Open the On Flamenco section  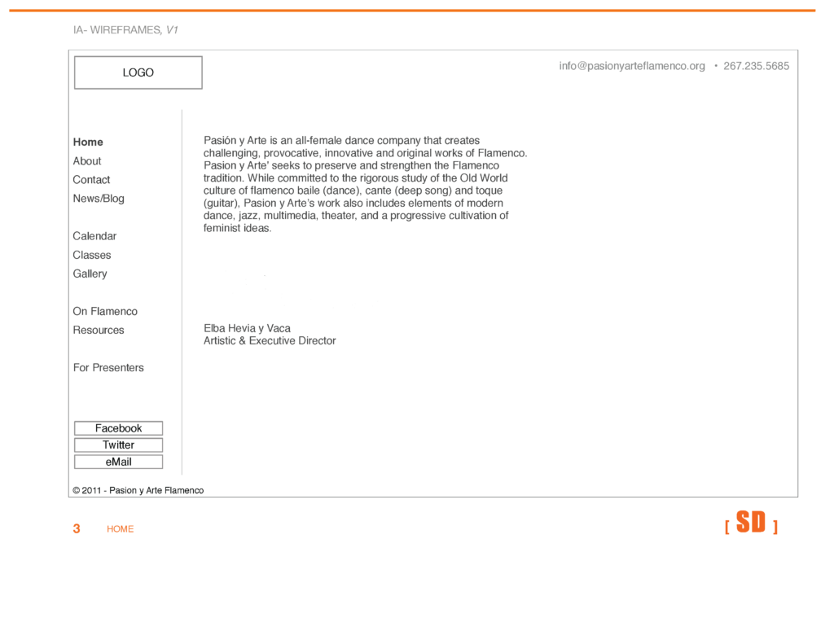click(105, 311)
